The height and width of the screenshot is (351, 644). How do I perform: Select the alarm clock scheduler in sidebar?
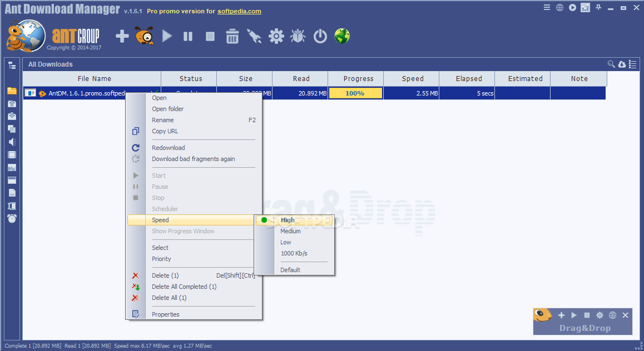(x=12, y=219)
